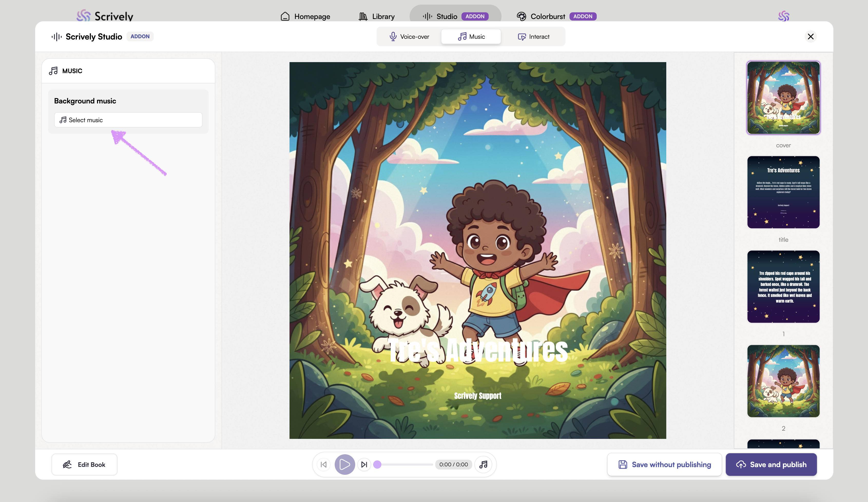
Task: Select the Music tab
Action: [x=471, y=36]
